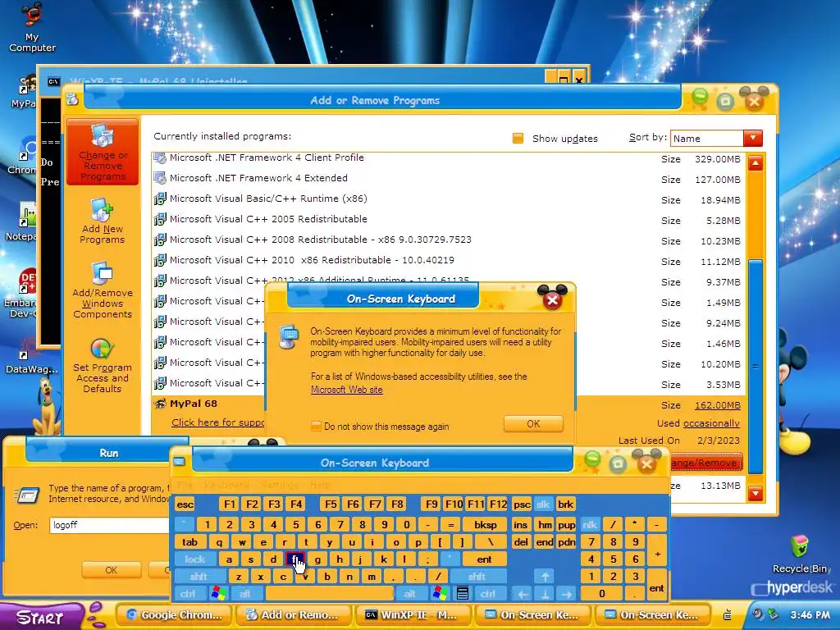Screen dimensions: 840x630
Task: Open Settings menu in On-Screen Keyboard
Action: coord(279,486)
